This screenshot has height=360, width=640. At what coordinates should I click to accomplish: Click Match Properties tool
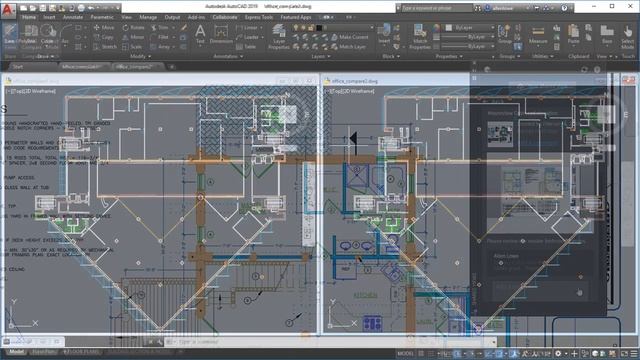point(420,37)
